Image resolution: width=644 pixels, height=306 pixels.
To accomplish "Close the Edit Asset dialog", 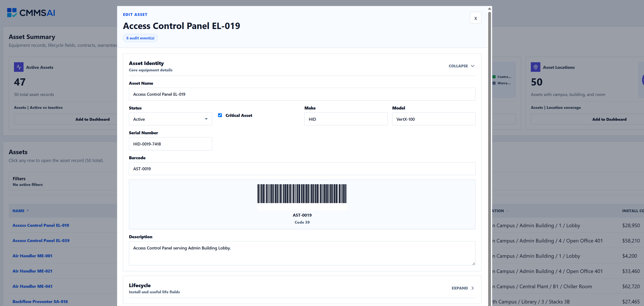I will pos(475,18).
